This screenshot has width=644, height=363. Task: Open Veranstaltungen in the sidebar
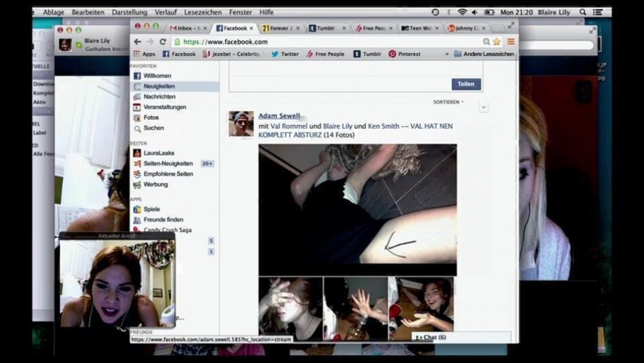pos(164,107)
